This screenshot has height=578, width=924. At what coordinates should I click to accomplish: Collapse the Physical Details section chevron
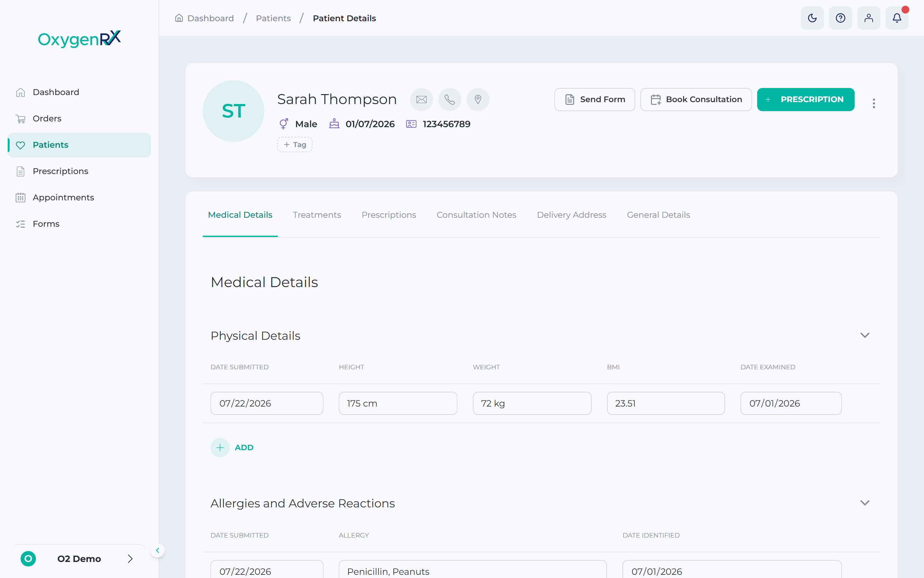tap(865, 335)
